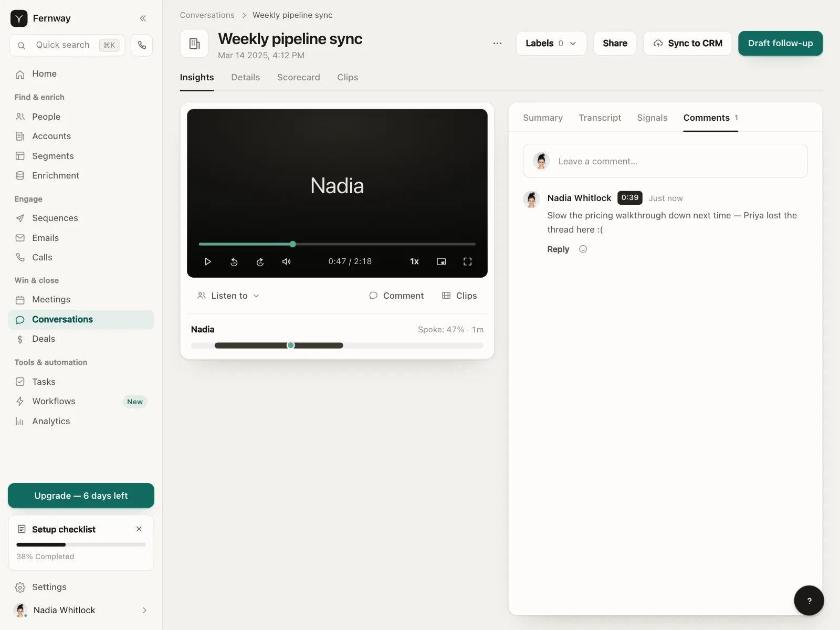Open Enrichment page
The height and width of the screenshot is (630, 840).
(x=81, y=175)
